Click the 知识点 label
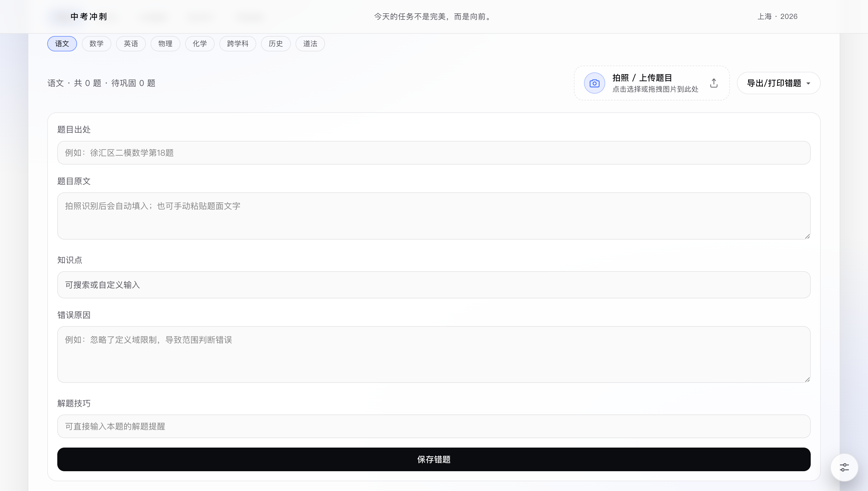This screenshot has height=491, width=868. [70, 260]
